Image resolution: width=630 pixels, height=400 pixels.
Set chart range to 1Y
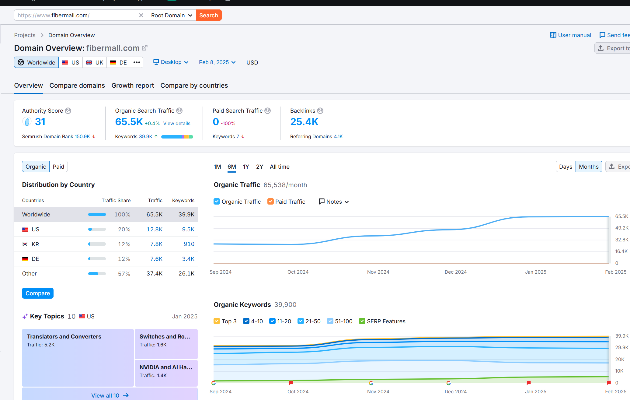tap(246, 167)
